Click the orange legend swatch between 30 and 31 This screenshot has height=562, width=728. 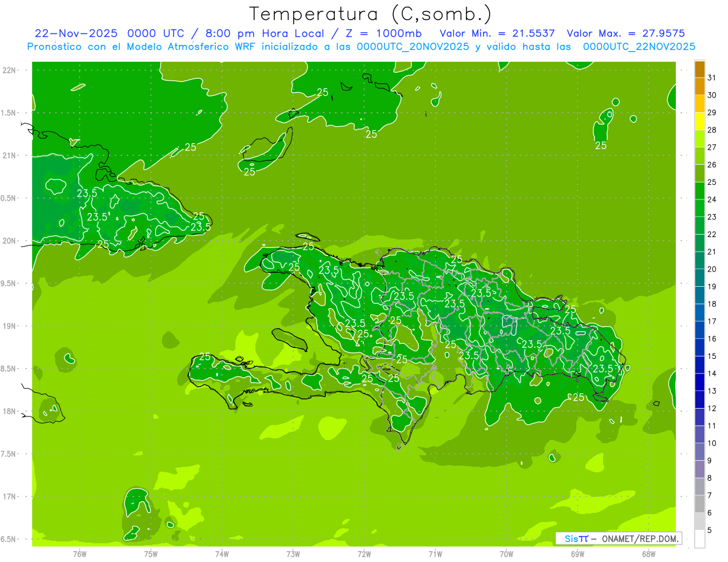(699, 87)
